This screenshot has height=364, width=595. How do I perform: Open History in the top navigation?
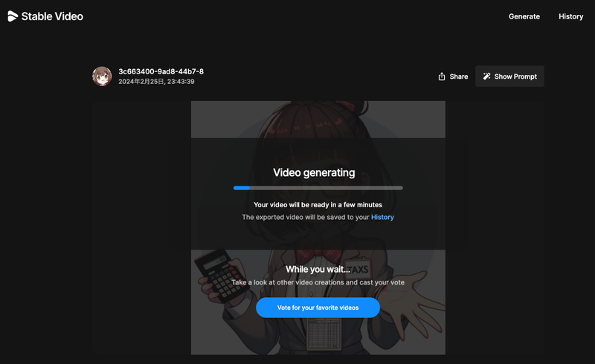570,16
